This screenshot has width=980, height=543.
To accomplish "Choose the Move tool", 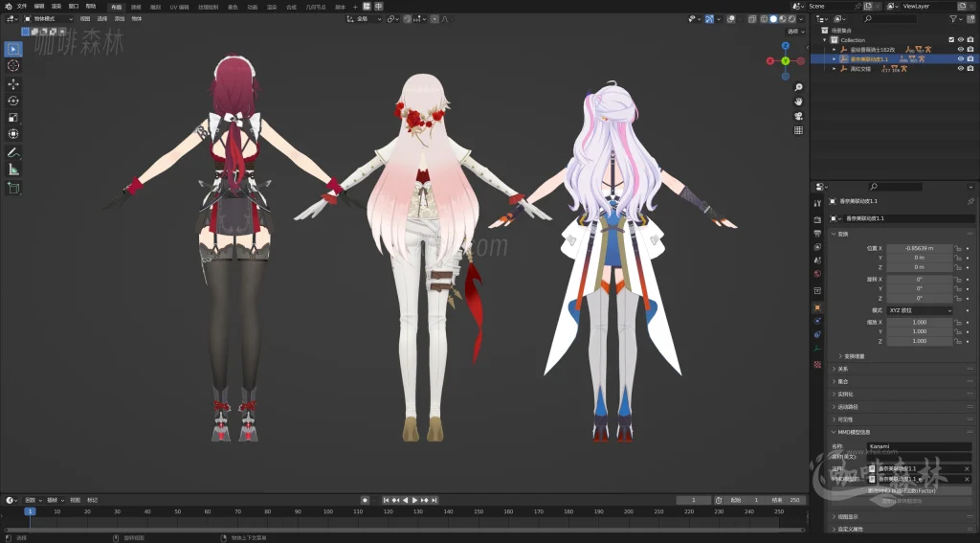I will click(13, 84).
